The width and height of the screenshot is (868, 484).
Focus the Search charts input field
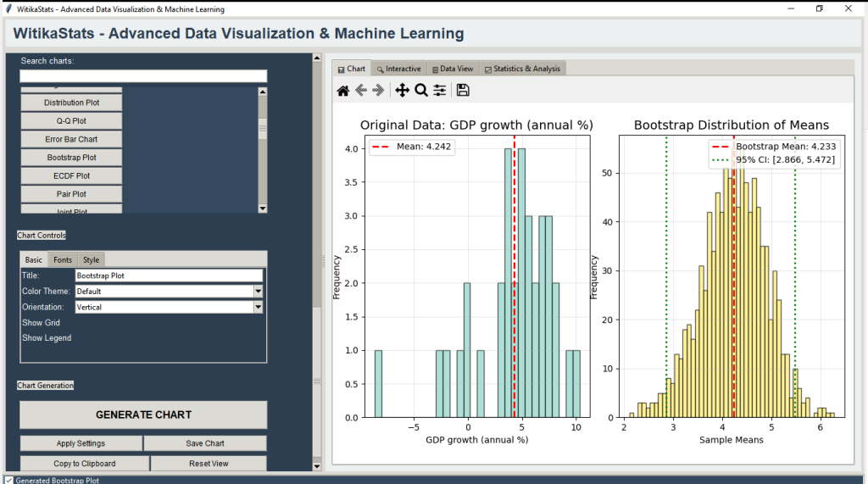143,76
